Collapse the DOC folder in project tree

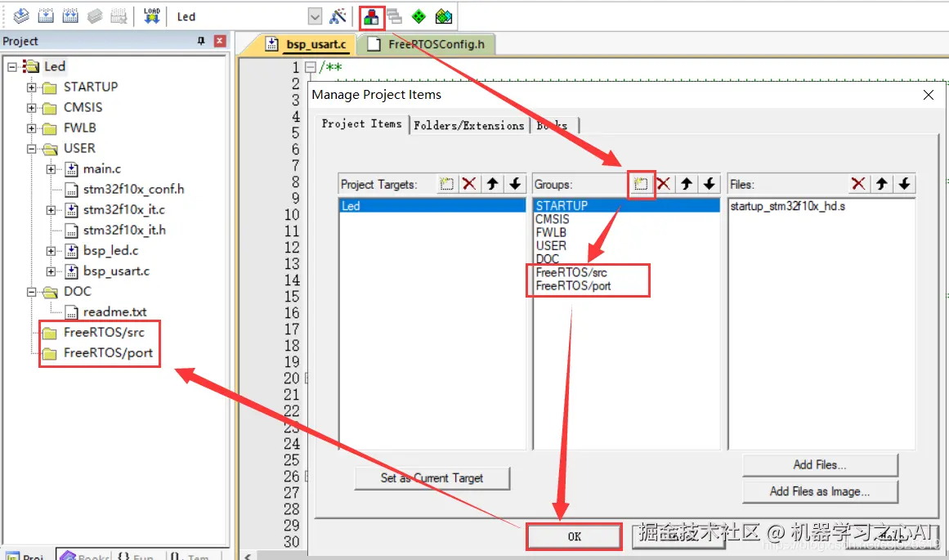[x=32, y=292]
